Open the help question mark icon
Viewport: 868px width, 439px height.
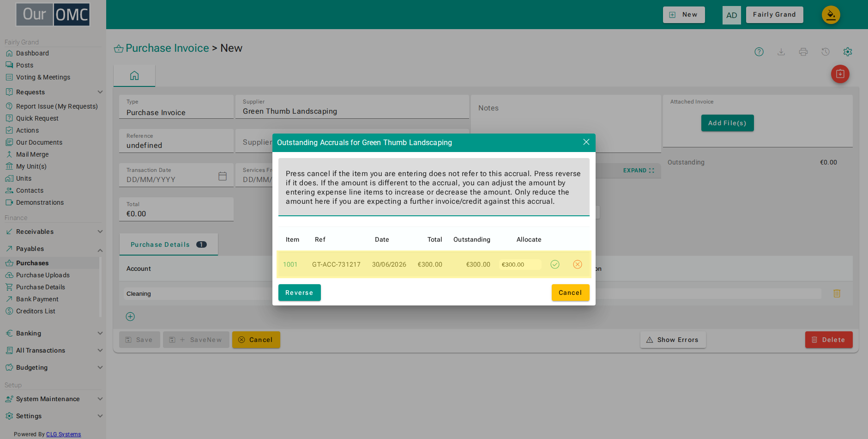[759, 52]
